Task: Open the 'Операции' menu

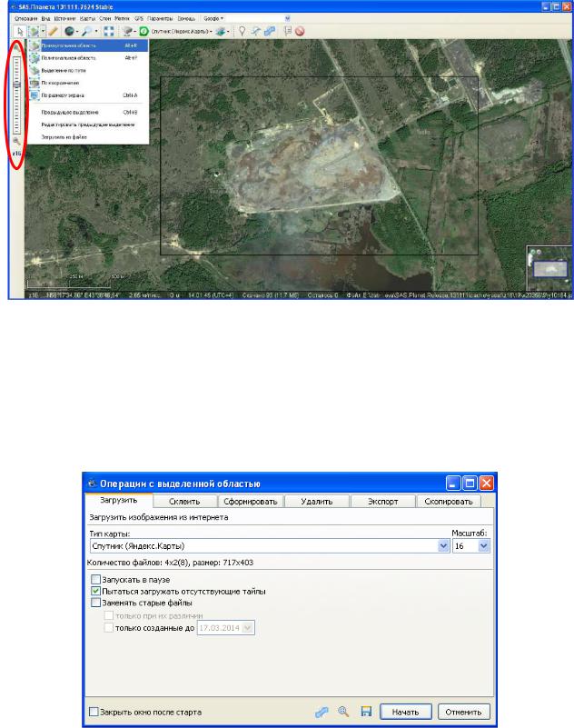Action: coord(25,18)
